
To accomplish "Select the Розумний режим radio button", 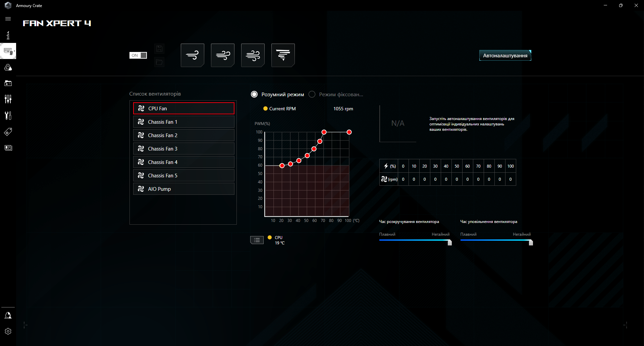I will [254, 94].
